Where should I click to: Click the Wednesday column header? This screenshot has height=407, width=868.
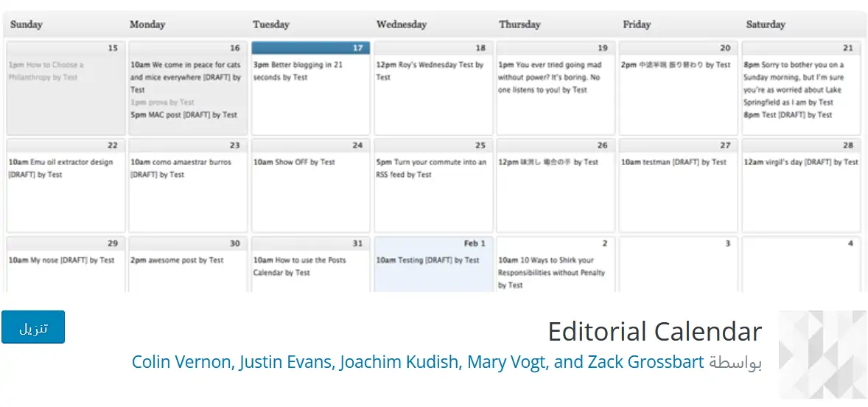point(402,24)
